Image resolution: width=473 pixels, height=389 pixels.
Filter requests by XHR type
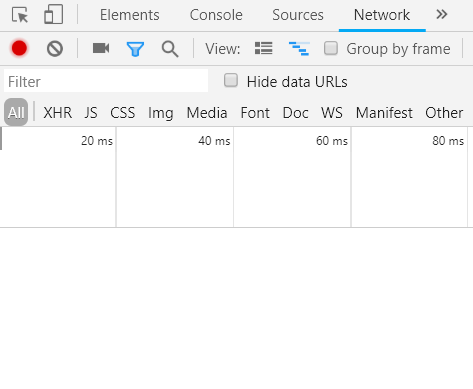(58, 113)
